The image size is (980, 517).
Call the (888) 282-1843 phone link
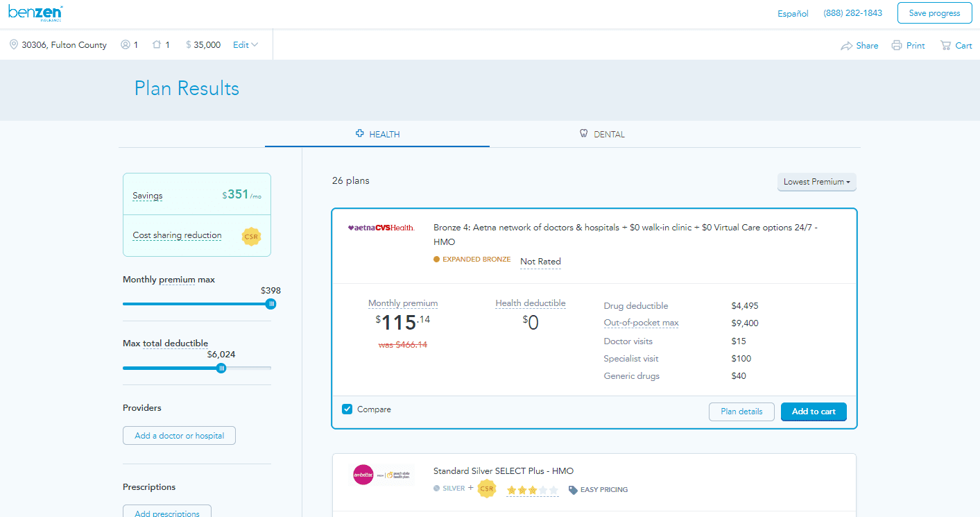(x=853, y=13)
